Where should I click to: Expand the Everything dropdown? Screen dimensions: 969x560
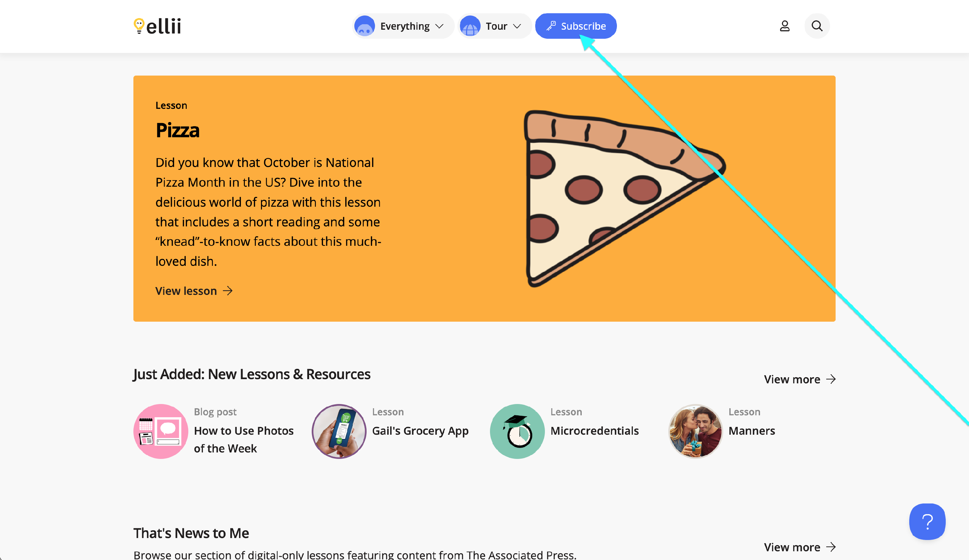(403, 26)
